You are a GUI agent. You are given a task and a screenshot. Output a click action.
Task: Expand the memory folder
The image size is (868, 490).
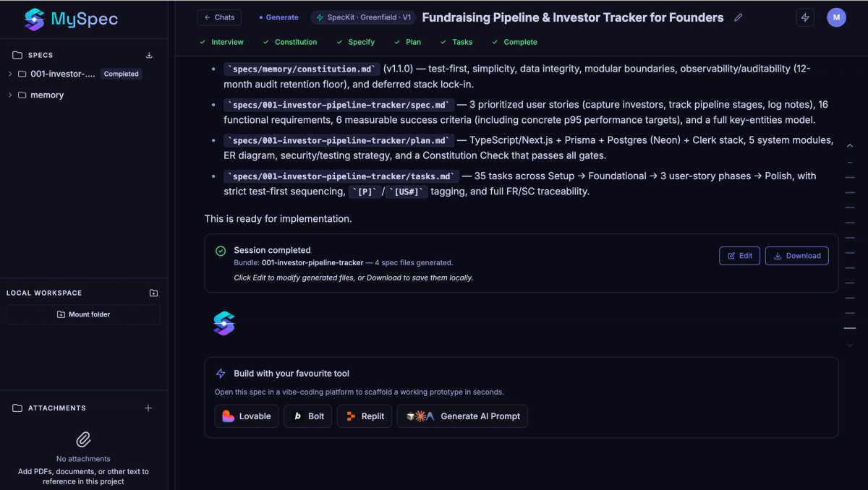click(x=10, y=95)
